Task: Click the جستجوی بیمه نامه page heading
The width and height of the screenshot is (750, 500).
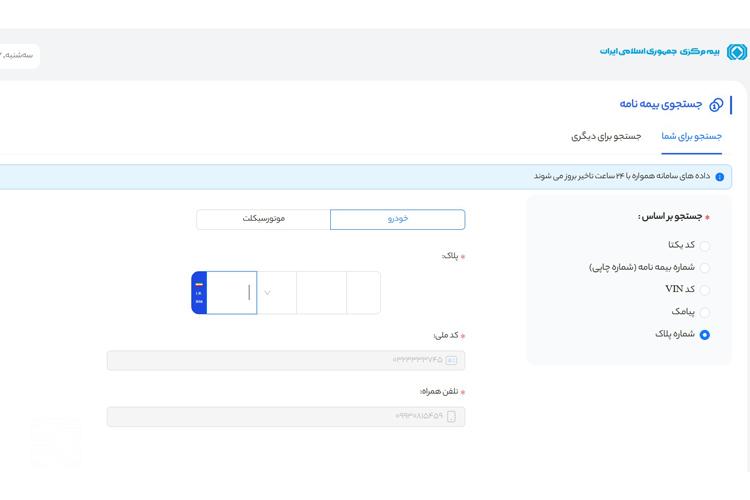Action: 661,104
